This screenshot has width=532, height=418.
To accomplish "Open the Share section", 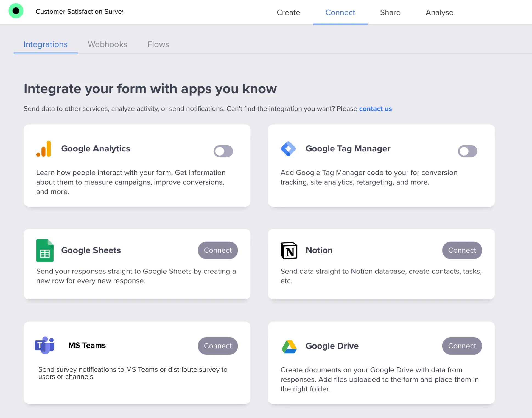I will pos(390,12).
